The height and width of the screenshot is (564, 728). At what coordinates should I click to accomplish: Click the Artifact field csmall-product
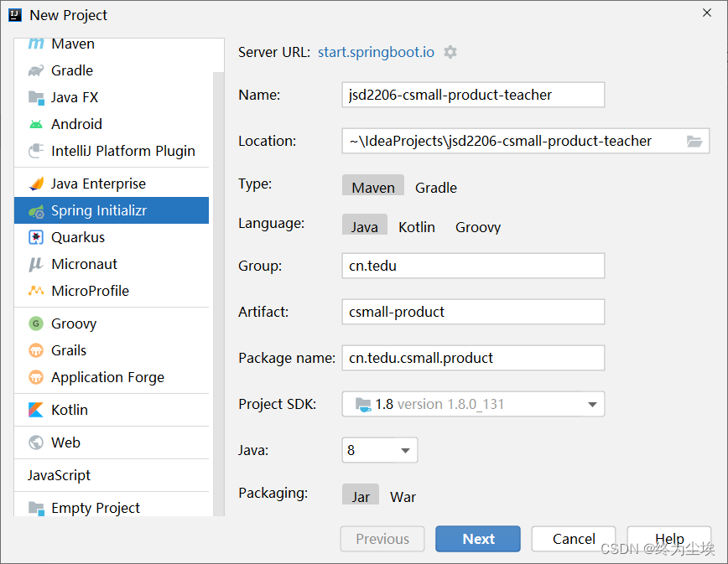coord(473,312)
